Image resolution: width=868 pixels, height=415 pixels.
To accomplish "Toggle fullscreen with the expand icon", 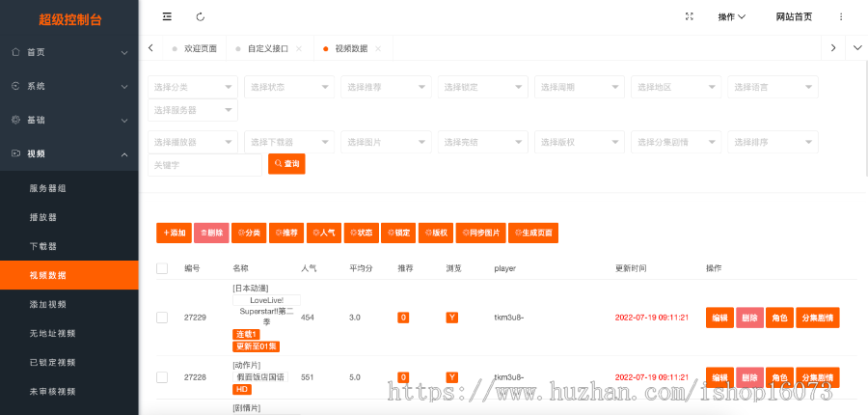I will click(690, 16).
